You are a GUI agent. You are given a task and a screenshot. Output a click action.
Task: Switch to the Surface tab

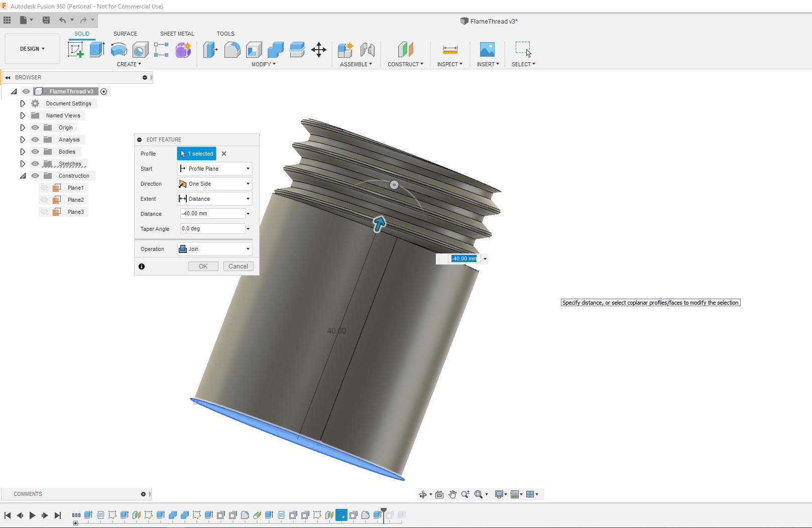[x=125, y=34]
